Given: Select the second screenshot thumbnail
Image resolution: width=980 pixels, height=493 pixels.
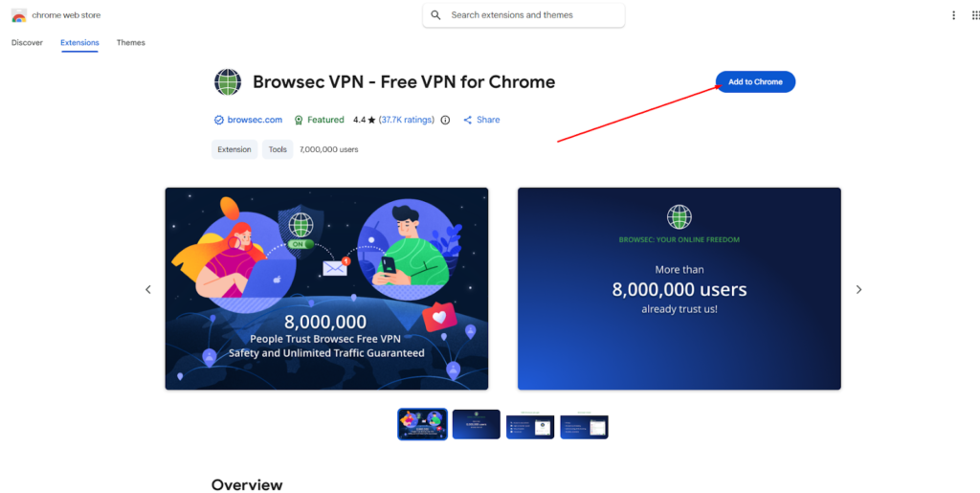Looking at the screenshot, I should pyautogui.click(x=477, y=424).
